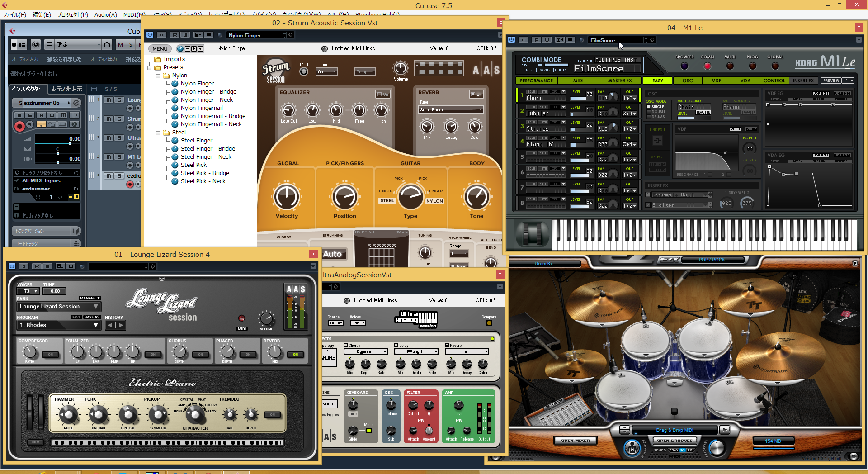
Task: Select 'Steel Pick - Bridge' preset in tree
Action: tap(205, 173)
